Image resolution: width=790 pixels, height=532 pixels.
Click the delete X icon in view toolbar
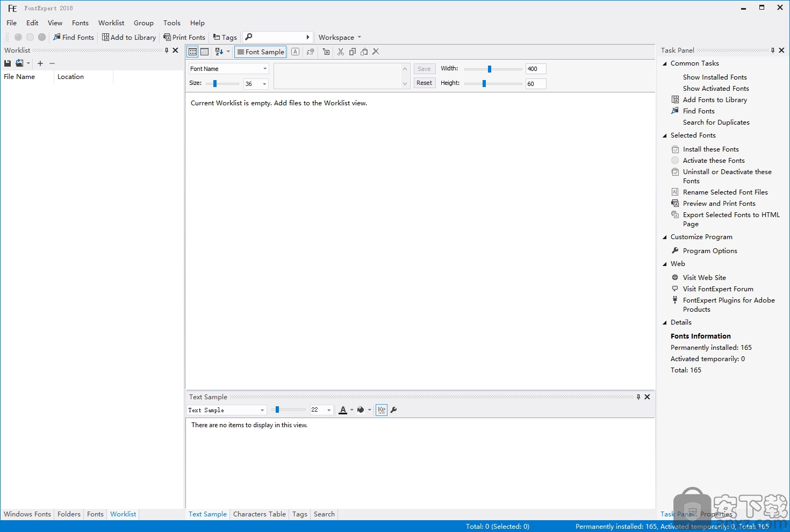pos(376,52)
